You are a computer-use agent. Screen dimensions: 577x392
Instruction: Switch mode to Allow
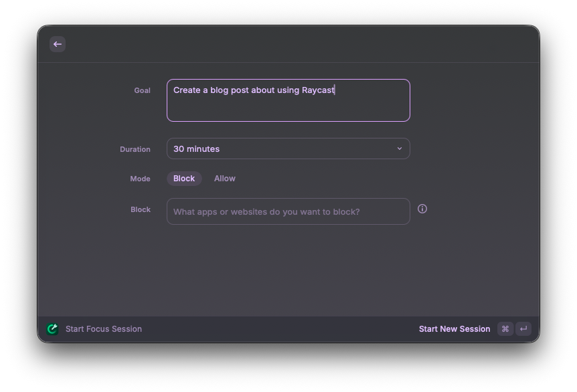pos(225,179)
